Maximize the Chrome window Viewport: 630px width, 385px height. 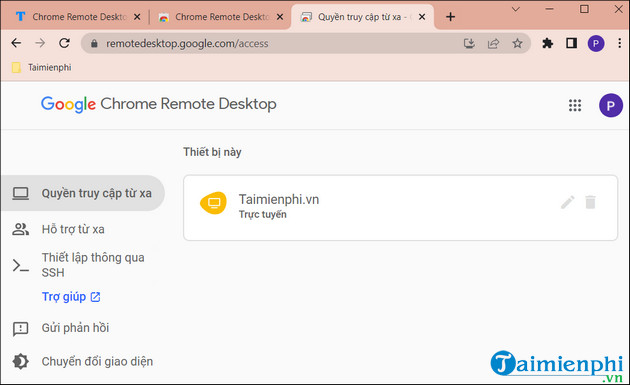584,9
